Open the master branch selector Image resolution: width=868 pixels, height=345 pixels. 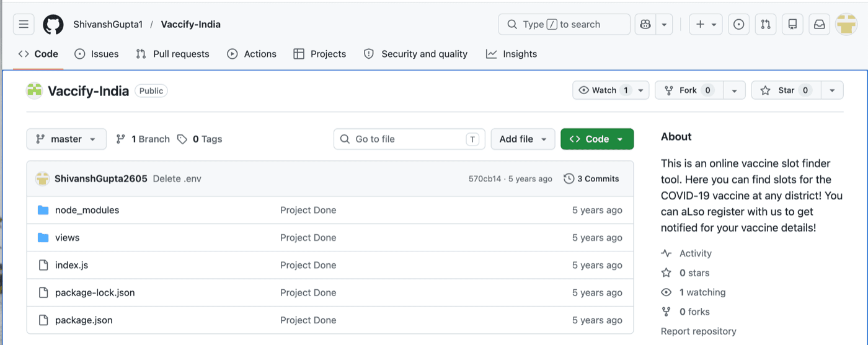coord(66,139)
